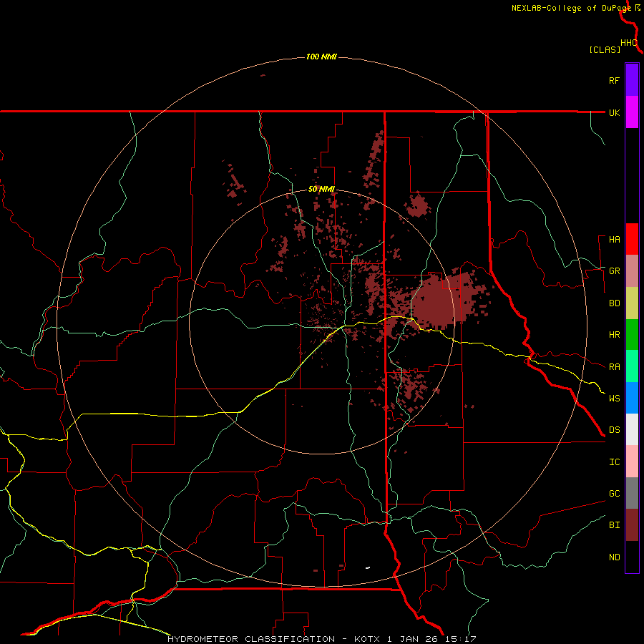
Task: Click the GC gray legend swatch
Action: point(632,493)
